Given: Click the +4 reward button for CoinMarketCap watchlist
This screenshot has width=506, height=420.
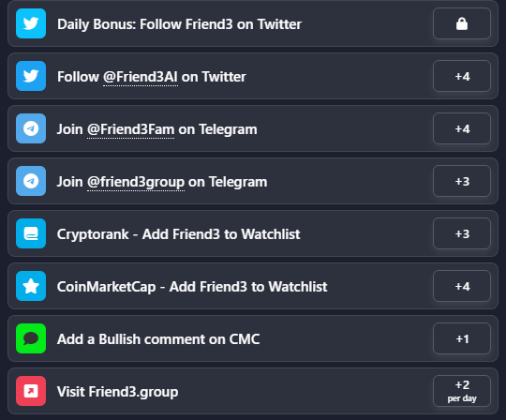Looking at the screenshot, I should pyautogui.click(x=462, y=286).
